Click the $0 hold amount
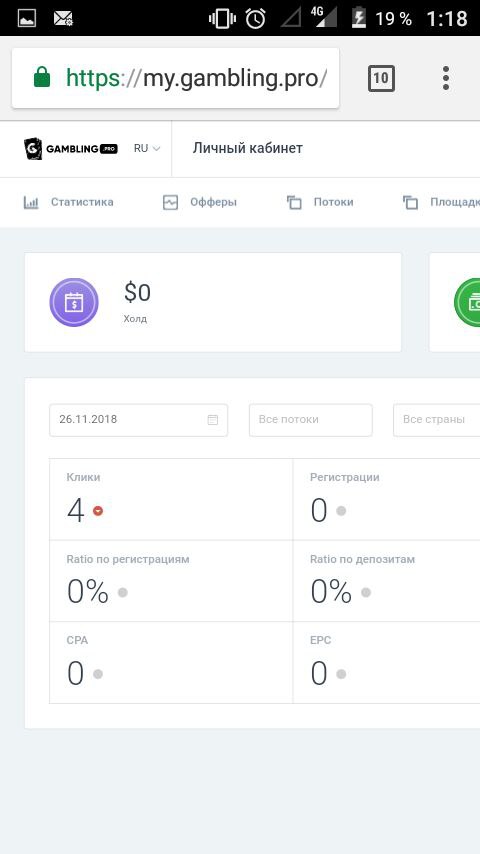Viewport: 480px width, 854px height. pos(137,292)
